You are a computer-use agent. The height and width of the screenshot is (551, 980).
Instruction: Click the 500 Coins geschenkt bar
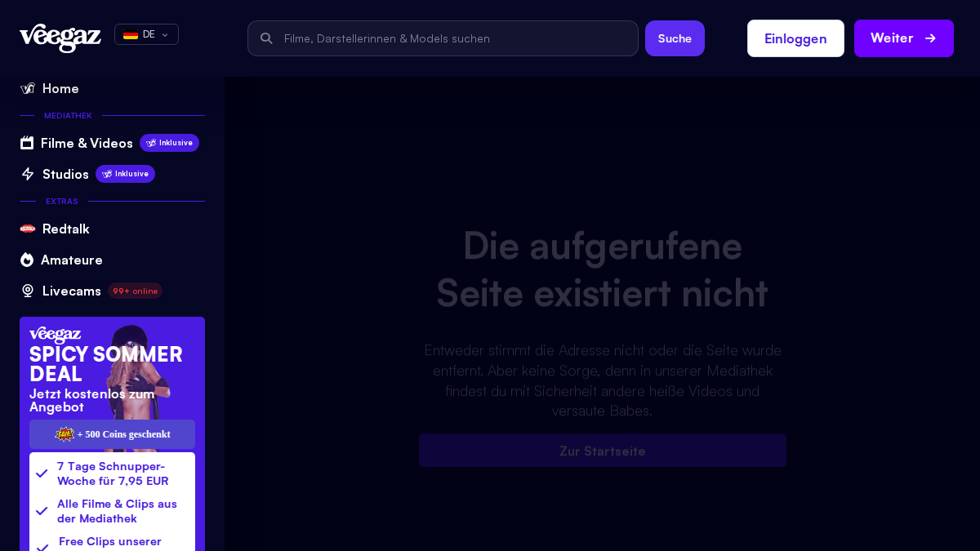click(x=112, y=434)
